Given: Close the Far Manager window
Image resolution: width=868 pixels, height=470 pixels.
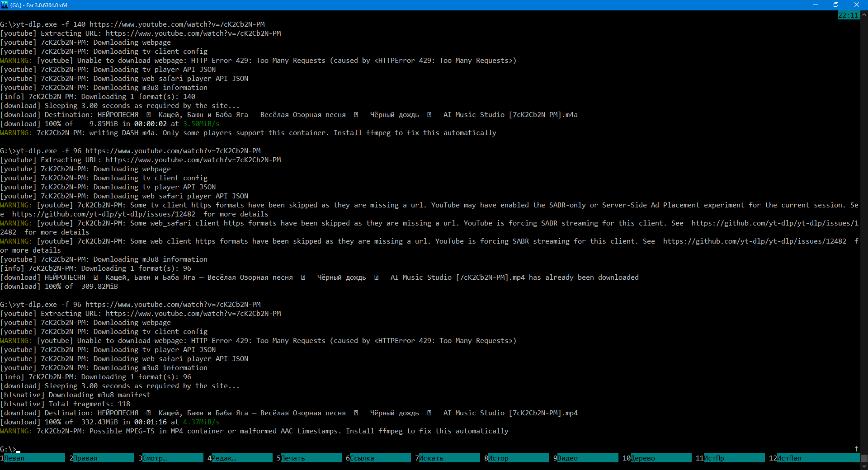Looking at the screenshot, I should [856, 5].
